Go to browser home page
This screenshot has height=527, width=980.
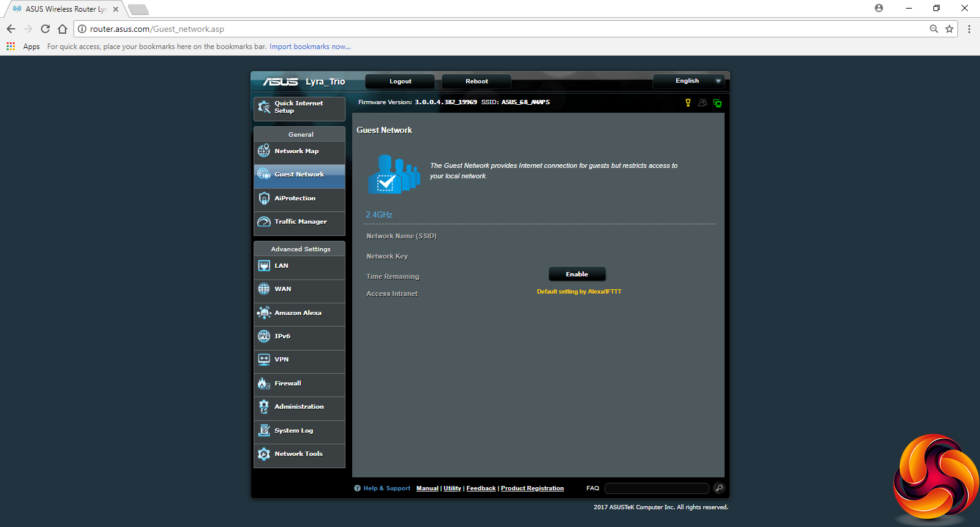62,29
